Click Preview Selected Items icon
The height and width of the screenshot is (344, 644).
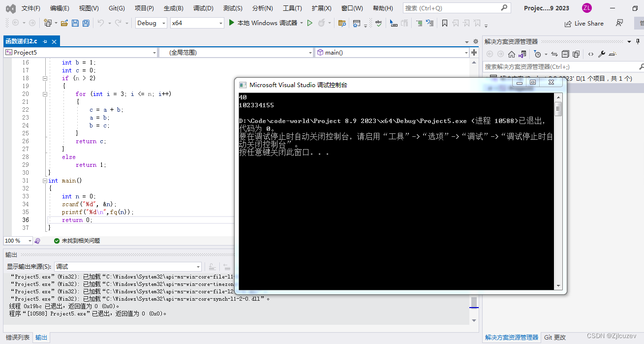tap(613, 54)
